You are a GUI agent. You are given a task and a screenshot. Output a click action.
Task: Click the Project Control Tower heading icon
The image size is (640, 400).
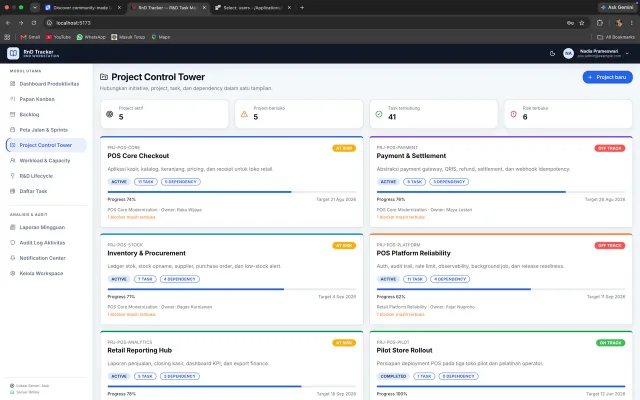[x=104, y=77]
